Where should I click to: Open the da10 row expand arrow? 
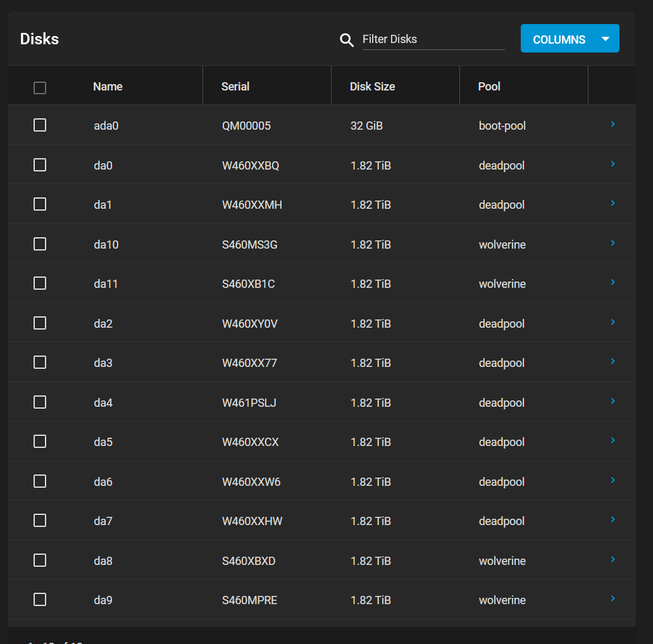click(613, 244)
